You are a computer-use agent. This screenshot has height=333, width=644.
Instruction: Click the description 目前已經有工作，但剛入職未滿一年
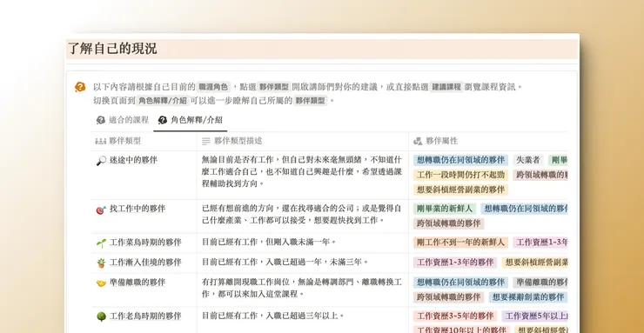pyautogui.click(x=269, y=242)
